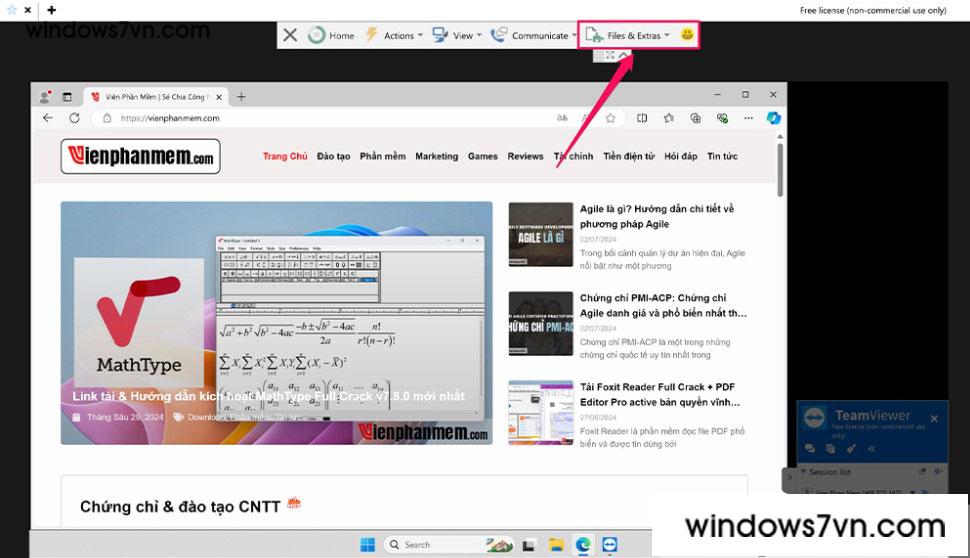Open the Copilot sidebar icon
Screen dimensions: 970x558
click(773, 118)
